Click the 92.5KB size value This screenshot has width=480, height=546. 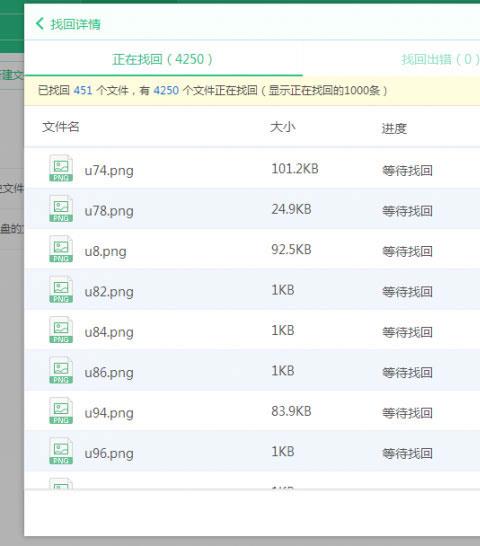click(x=292, y=250)
